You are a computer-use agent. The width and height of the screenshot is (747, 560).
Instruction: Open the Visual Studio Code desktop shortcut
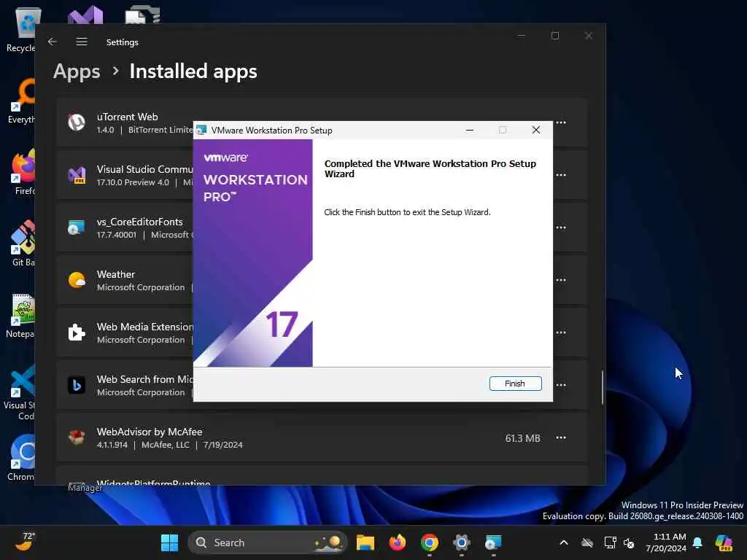click(20, 392)
